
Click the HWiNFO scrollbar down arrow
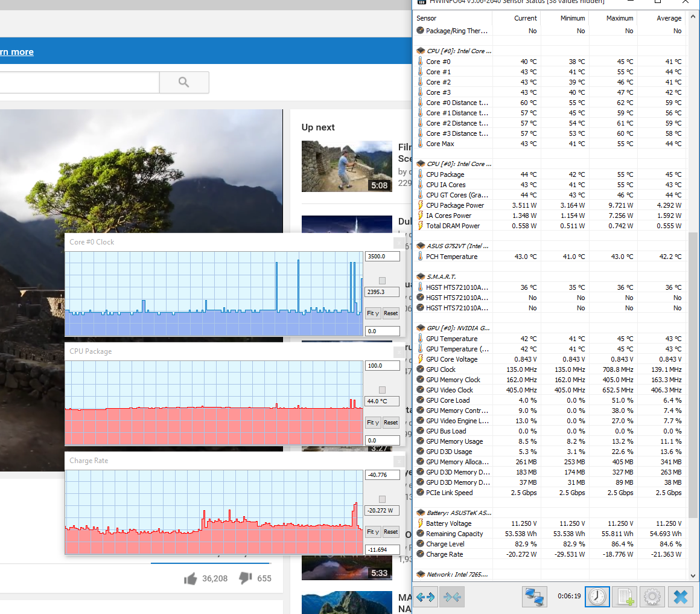[x=693, y=575]
